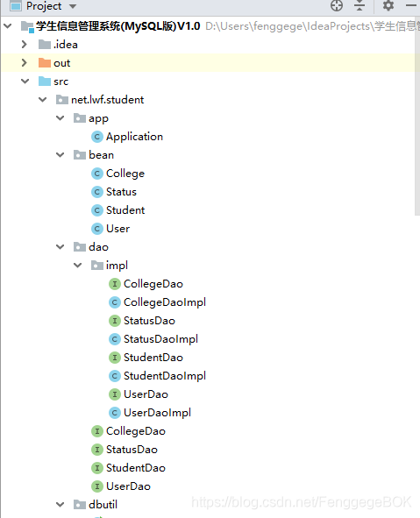Collapse the app package arrow
Image resolution: width=420 pixels, height=518 pixels.
[61, 118]
